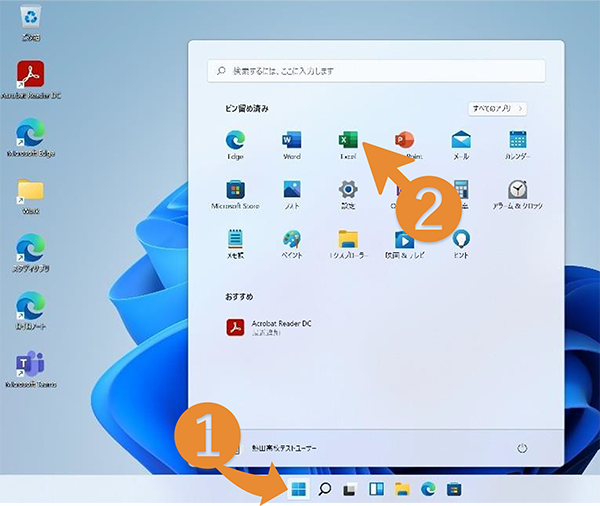Select Microsoft Edge desktop shortcut
This screenshot has width=600, height=506.
[x=31, y=138]
